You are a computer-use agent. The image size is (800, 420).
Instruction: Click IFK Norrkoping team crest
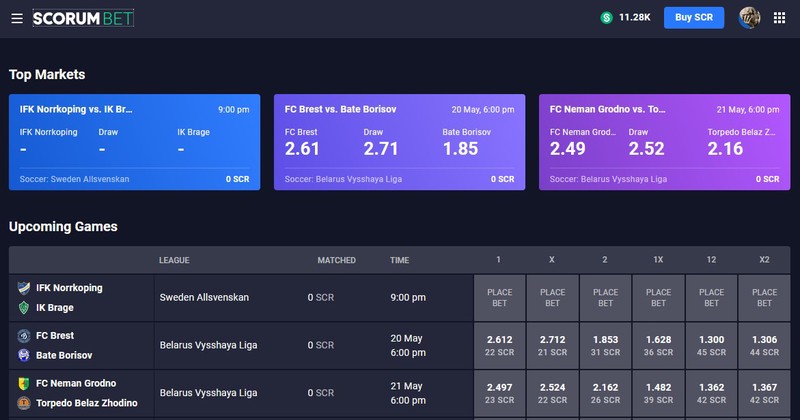[x=23, y=288]
